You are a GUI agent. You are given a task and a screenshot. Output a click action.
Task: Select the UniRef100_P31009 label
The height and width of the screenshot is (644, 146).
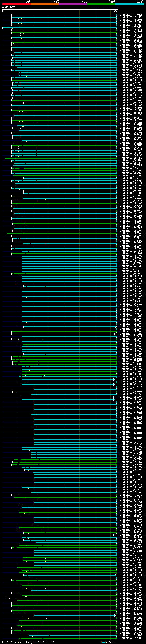pyautogui.click(x=131, y=95)
